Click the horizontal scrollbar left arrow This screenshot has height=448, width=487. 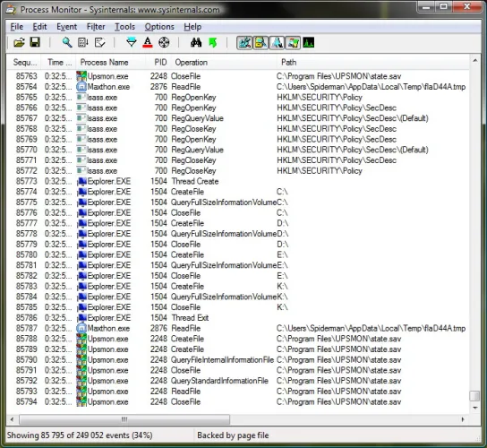pyautogui.click(x=13, y=419)
